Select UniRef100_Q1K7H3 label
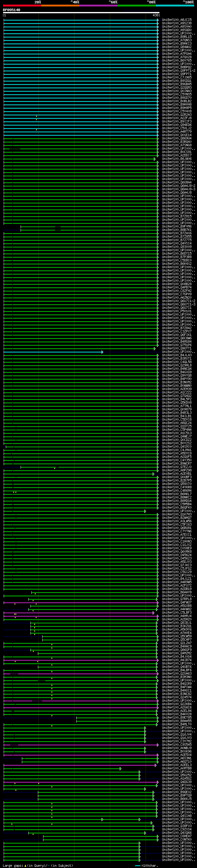197x868 pixels. click(x=177, y=514)
